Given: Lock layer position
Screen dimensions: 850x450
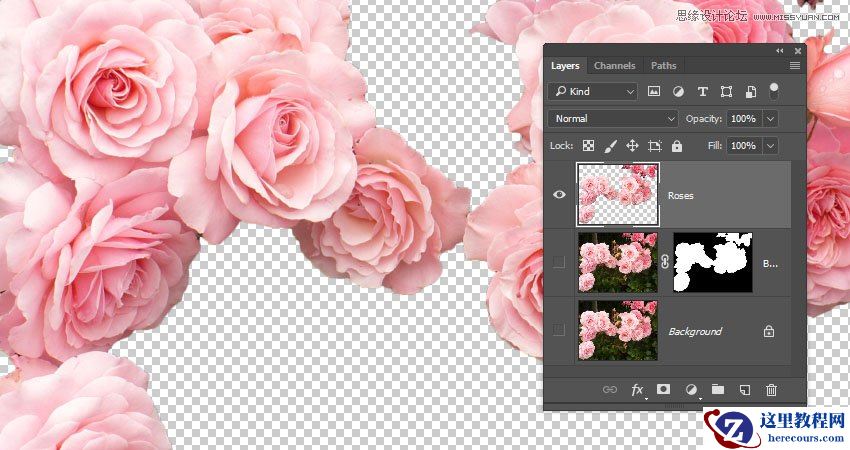Looking at the screenshot, I should click(x=632, y=146).
